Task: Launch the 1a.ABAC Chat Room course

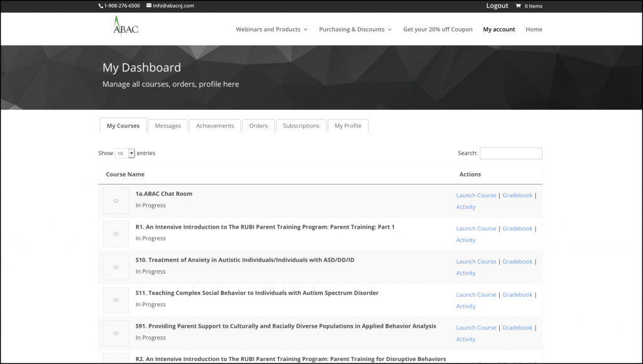Action: [x=476, y=195]
